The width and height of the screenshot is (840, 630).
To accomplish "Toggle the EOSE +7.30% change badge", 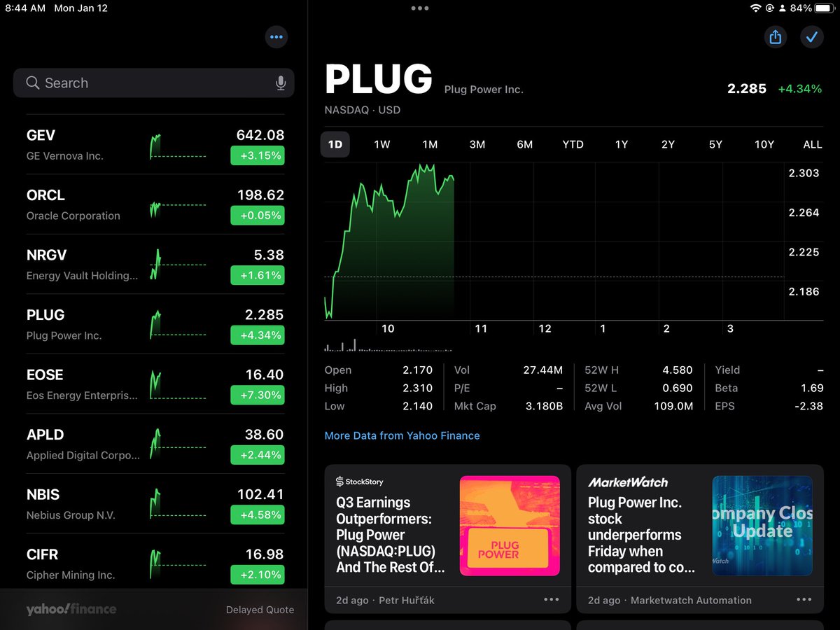I will [x=258, y=395].
